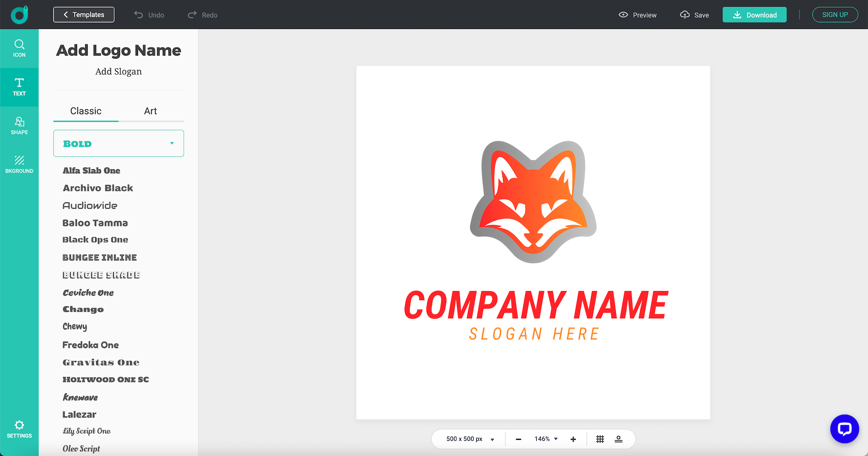Select the Shape tool in sidebar
The image size is (868, 456).
[x=19, y=126]
